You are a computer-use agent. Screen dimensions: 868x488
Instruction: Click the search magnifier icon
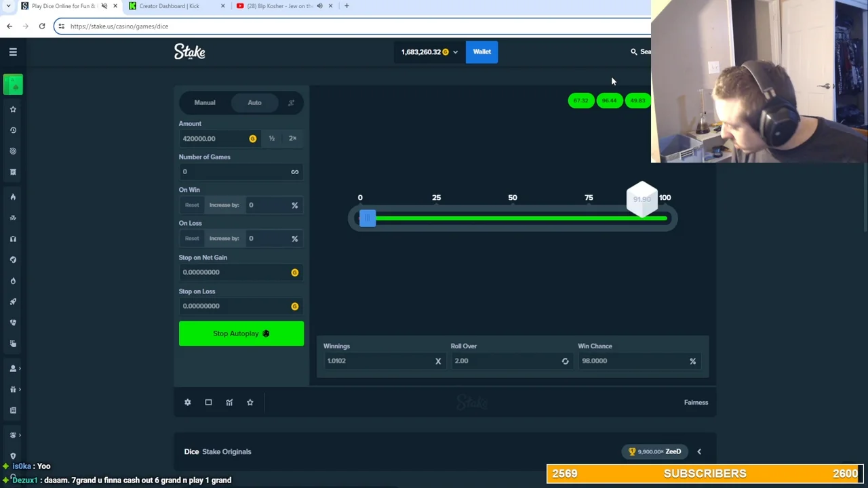coord(634,52)
